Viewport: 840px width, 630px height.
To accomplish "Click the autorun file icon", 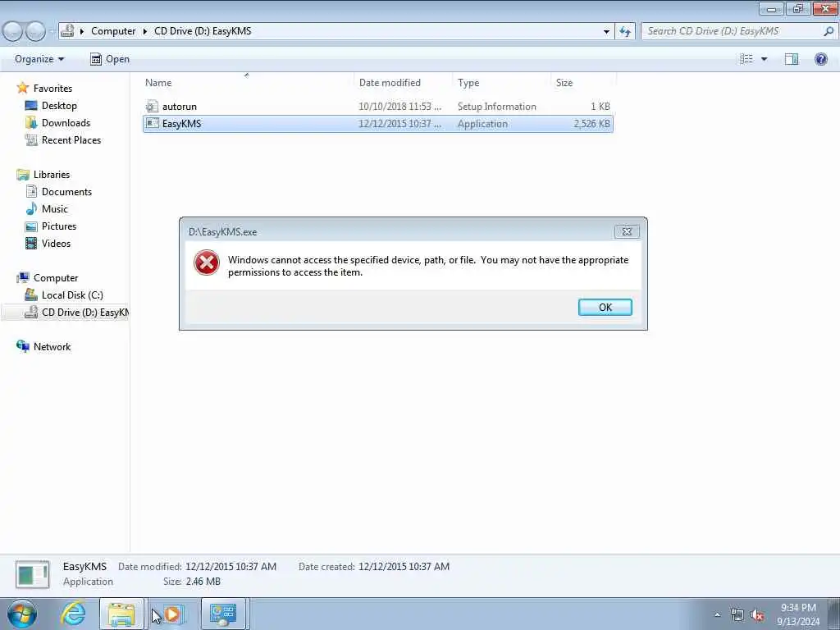I will coord(152,106).
